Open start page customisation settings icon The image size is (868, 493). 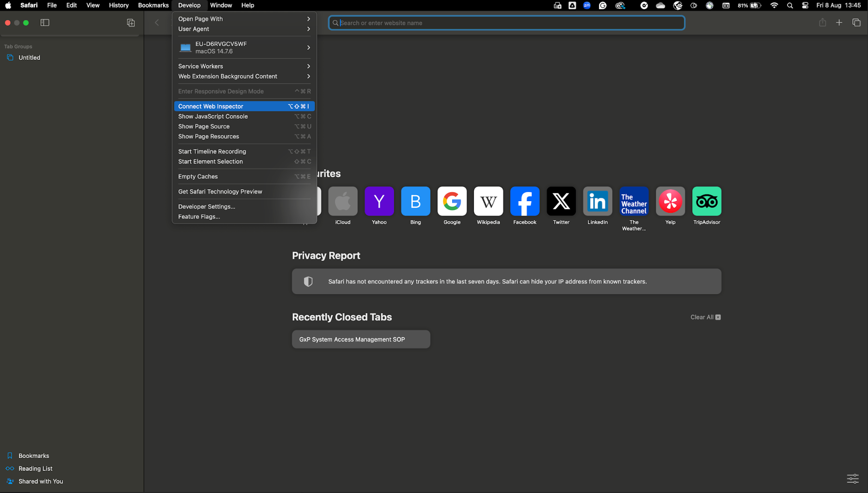(x=852, y=479)
